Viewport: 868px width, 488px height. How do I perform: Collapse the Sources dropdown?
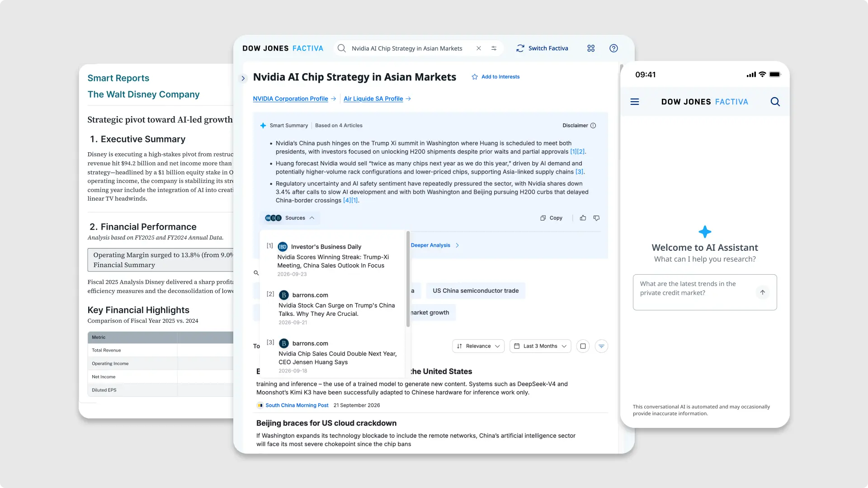(x=290, y=218)
